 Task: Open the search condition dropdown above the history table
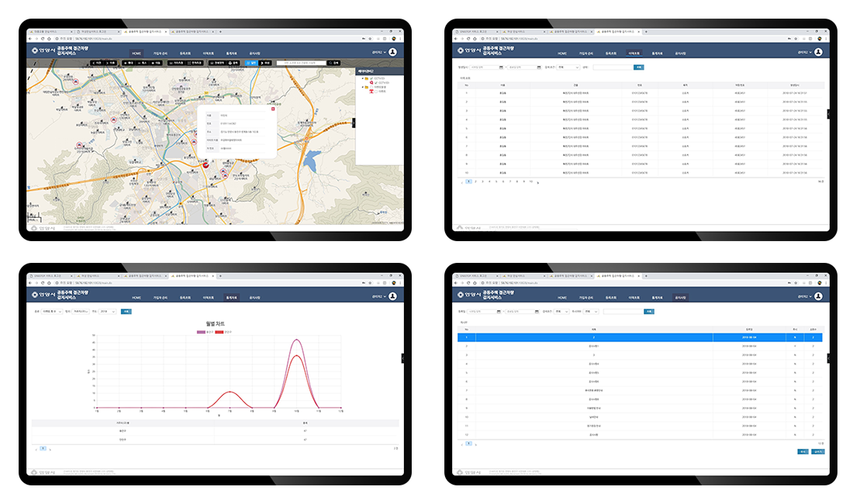pos(566,67)
